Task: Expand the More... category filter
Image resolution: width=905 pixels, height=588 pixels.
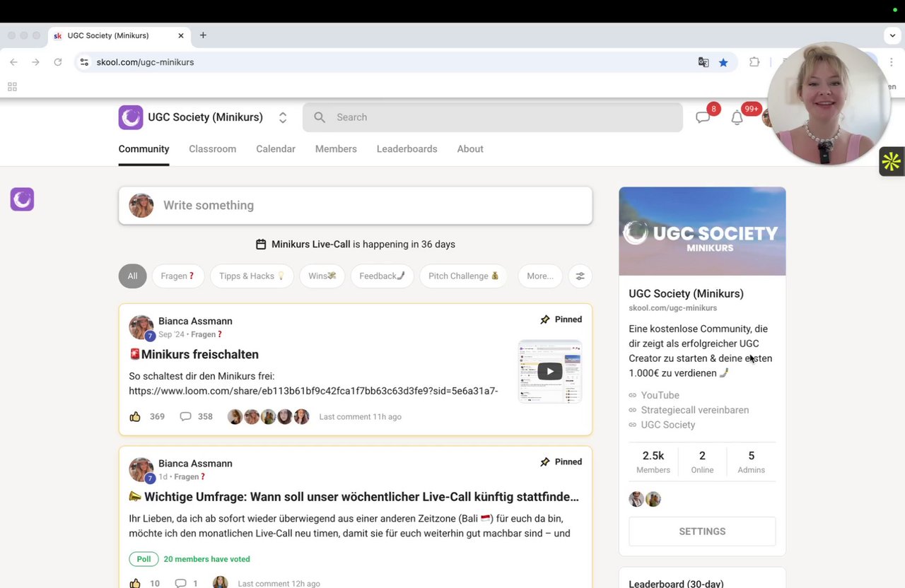Action: coord(540,276)
